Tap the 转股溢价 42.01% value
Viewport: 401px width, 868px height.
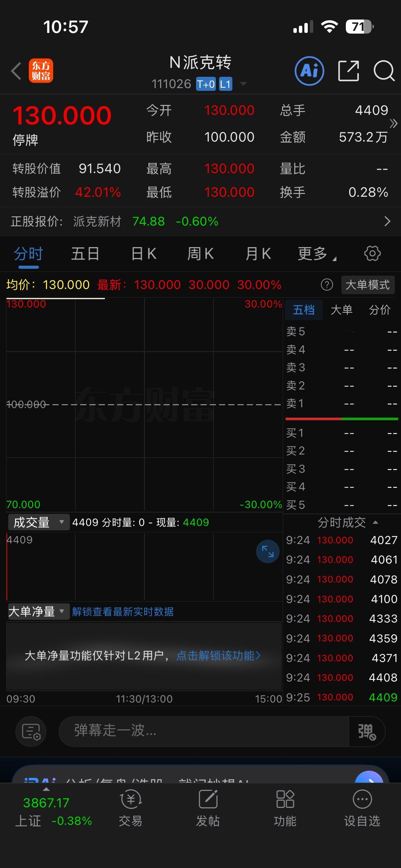pos(98,192)
